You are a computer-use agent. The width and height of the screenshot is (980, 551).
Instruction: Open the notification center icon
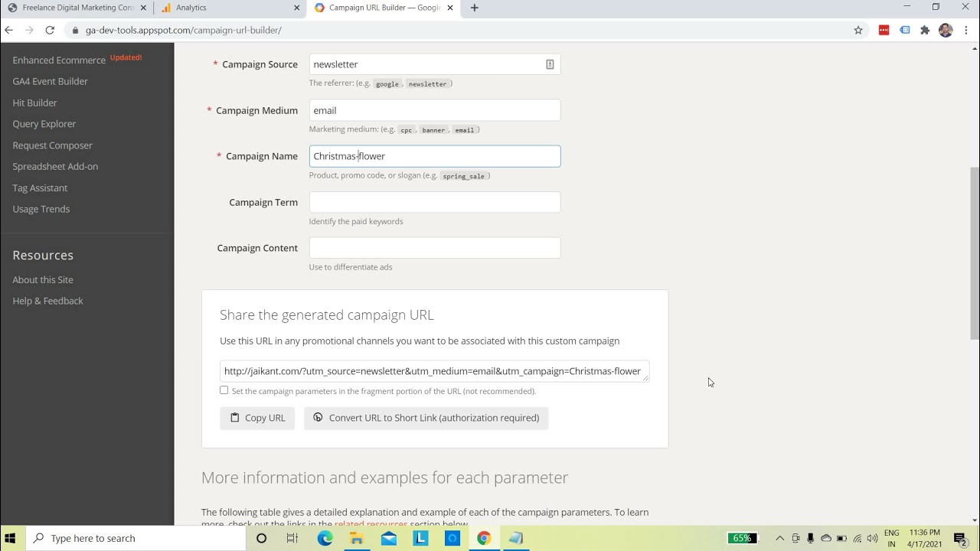[x=960, y=539]
